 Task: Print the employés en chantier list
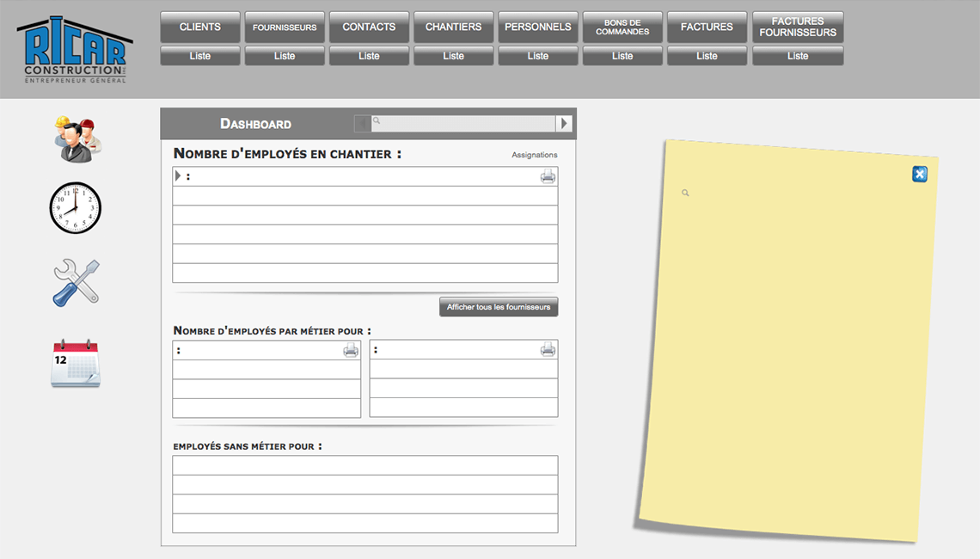548,176
